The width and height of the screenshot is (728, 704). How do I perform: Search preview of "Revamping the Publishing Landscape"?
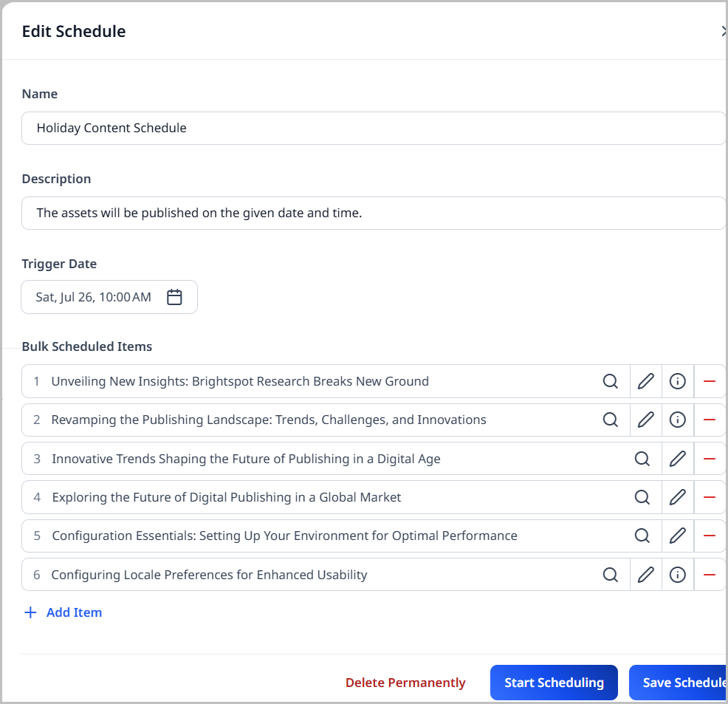(611, 420)
